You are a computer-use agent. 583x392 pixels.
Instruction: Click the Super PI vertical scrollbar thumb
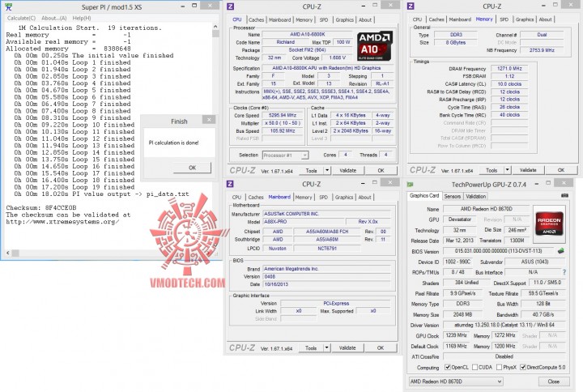215,33
